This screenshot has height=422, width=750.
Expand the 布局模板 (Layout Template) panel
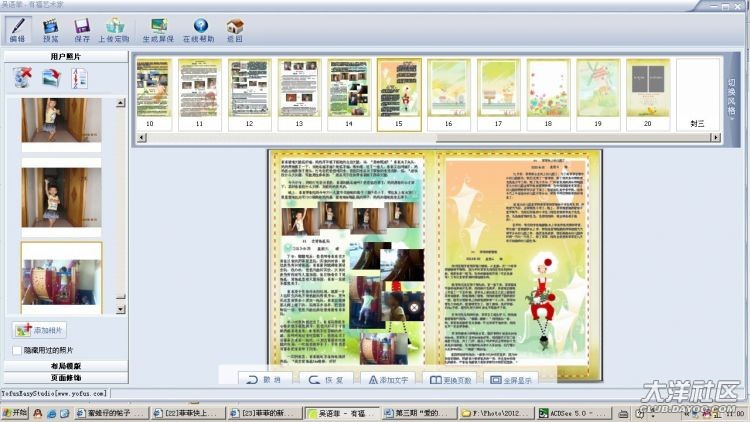point(66,366)
